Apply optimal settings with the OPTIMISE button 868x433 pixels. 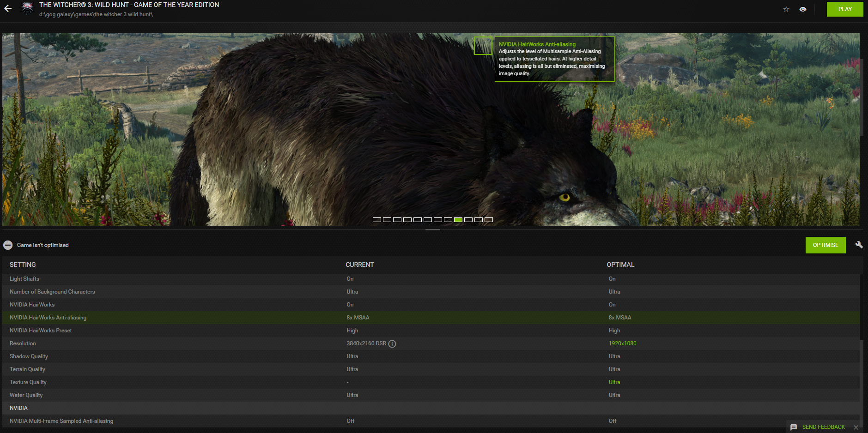click(826, 245)
